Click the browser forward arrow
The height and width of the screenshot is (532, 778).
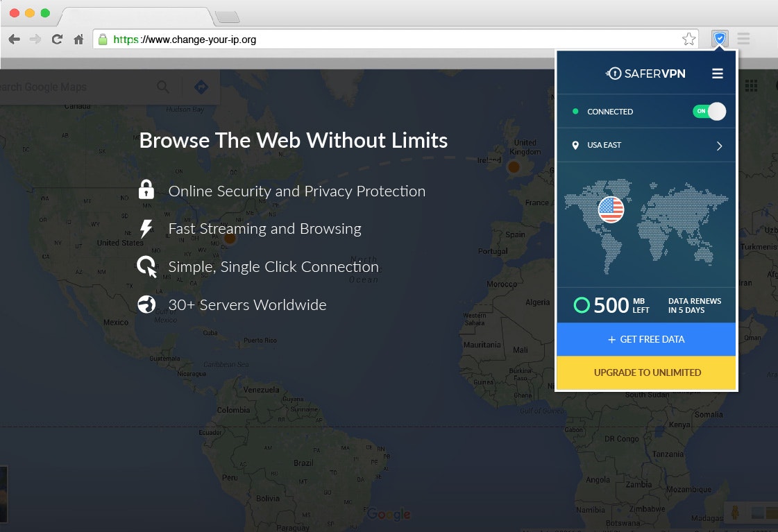tap(35, 39)
